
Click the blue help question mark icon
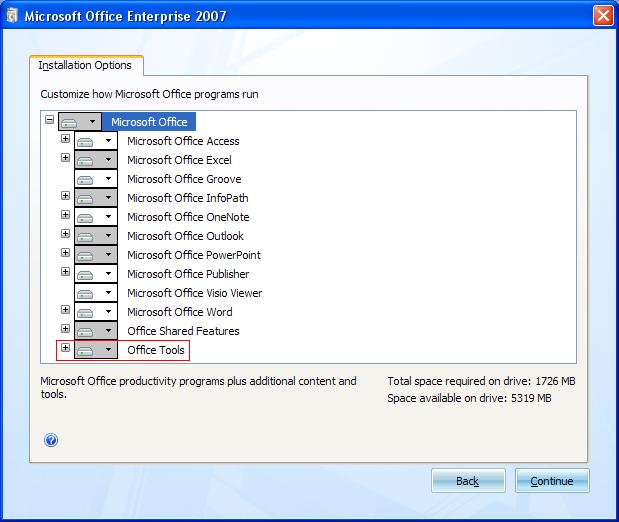click(51, 440)
